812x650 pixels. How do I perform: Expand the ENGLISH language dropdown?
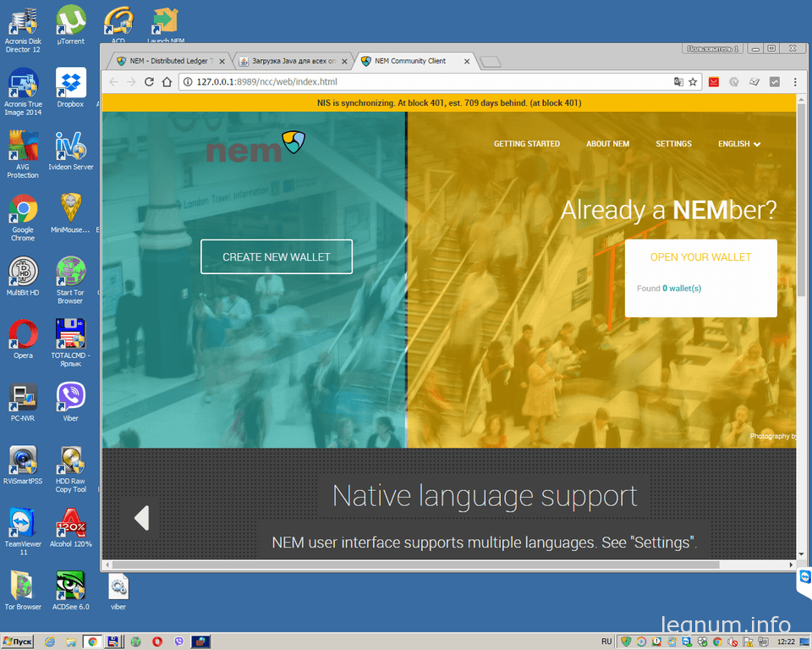pos(739,144)
